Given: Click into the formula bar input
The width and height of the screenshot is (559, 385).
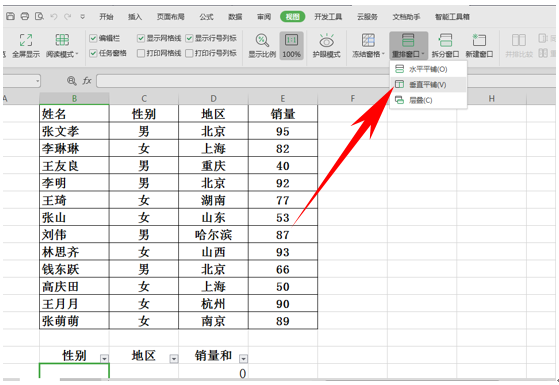Looking at the screenshot, I should [x=242, y=81].
